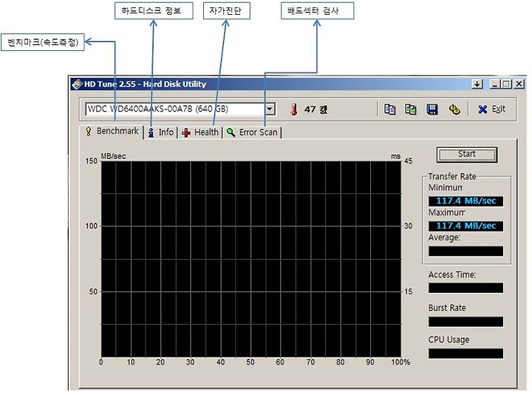
Task: Click the CPU Usage value box
Action: click(x=465, y=354)
